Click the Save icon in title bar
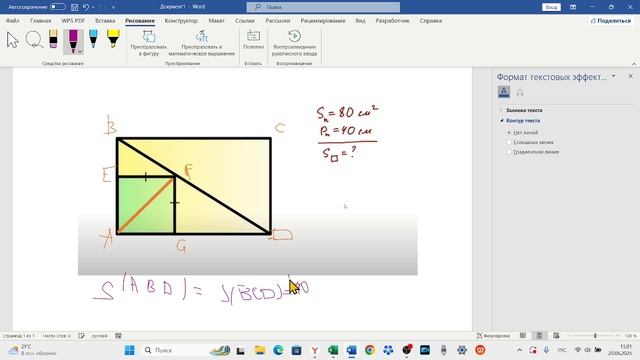The height and width of the screenshot is (360, 640). point(74,7)
